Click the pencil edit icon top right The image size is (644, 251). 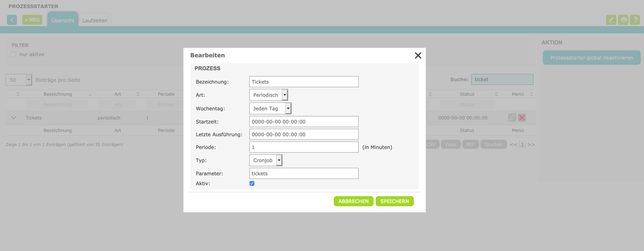[611, 20]
